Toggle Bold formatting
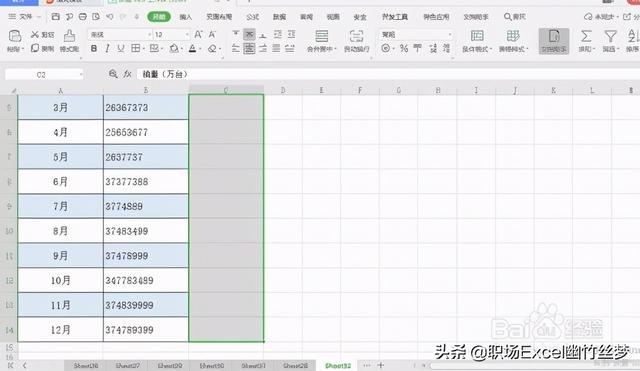Image resolution: width=640 pixels, height=371 pixels. pyautogui.click(x=94, y=49)
